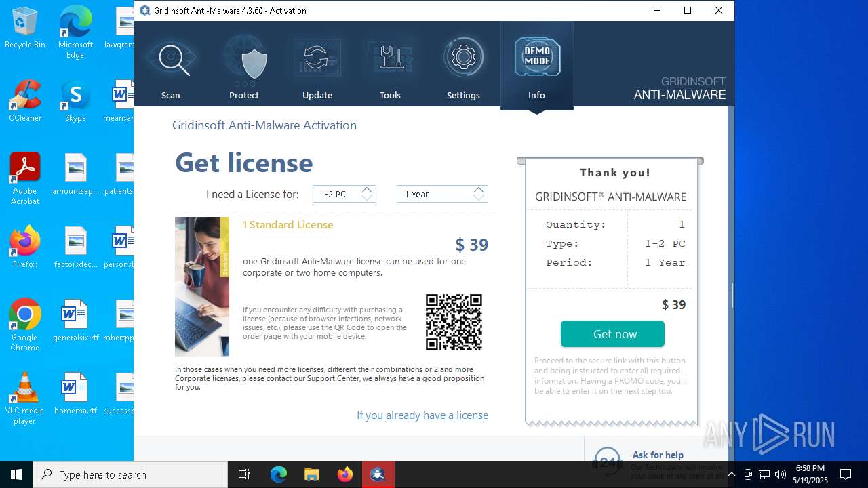Screen dimensions: 868x488
Task: Open the Scan section
Action: pyautogui.click(x=171, y=66)
